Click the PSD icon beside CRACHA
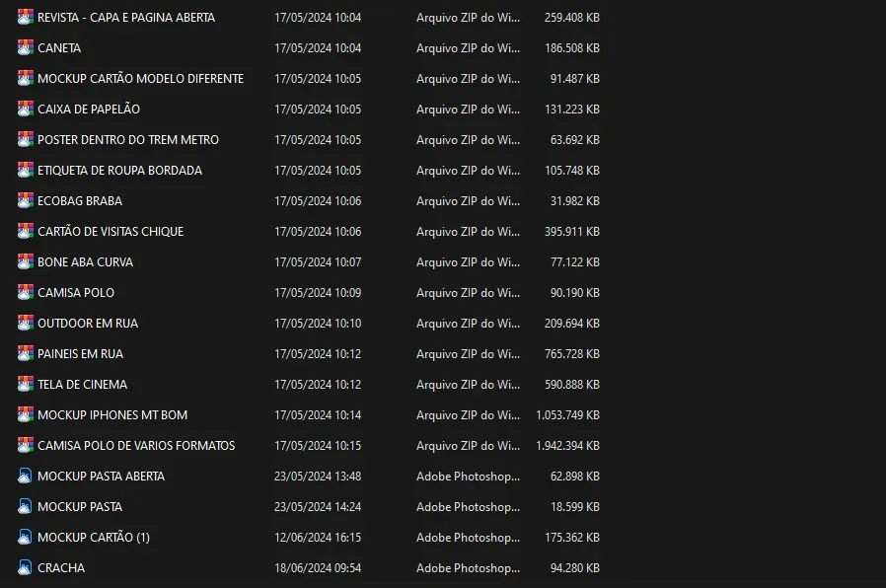886x588 pixels. 25,567
